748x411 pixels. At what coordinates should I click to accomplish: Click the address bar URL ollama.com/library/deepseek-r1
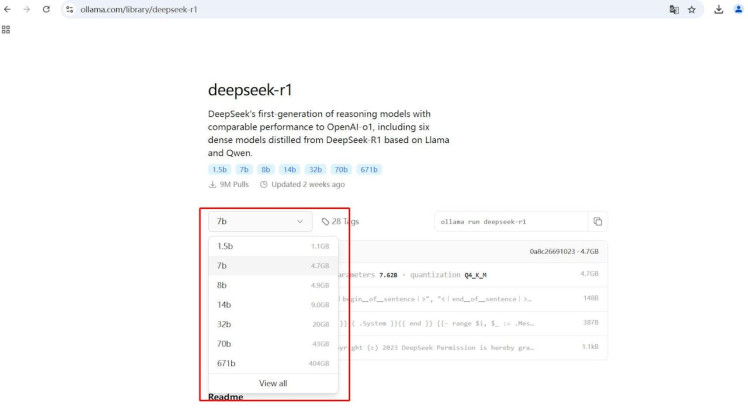(x=139, y=10)
